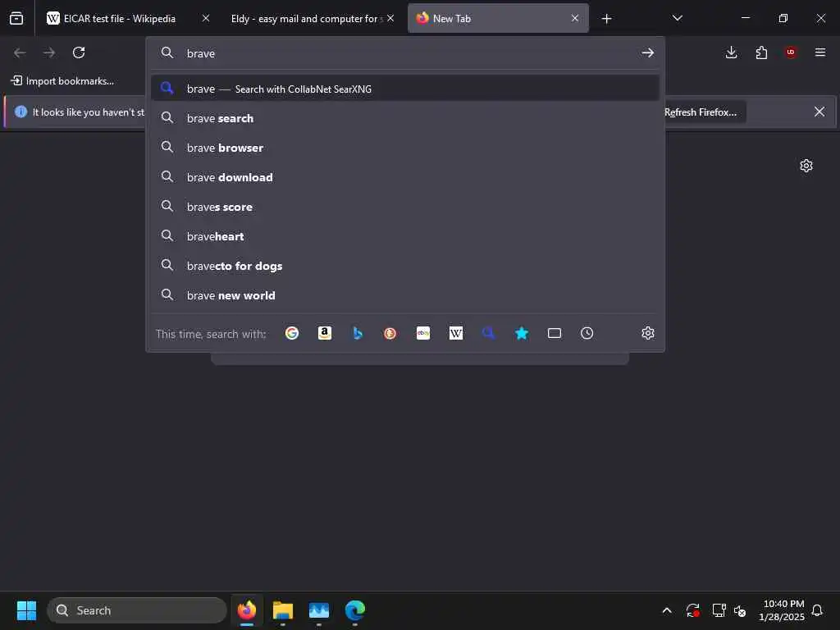840x630 pixels.
Task: Select the 'braves score' suggestion
Action: coord(405,206)
